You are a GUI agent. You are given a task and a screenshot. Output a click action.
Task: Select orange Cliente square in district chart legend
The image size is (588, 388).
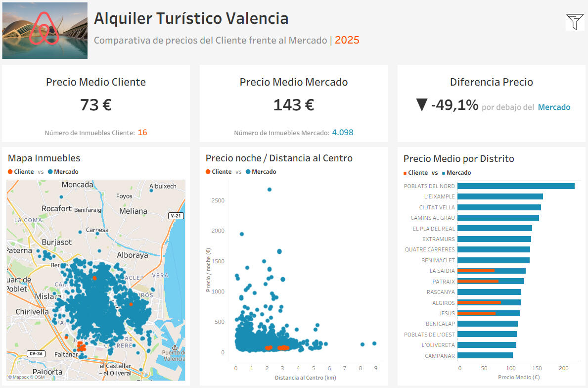point(405,173)
